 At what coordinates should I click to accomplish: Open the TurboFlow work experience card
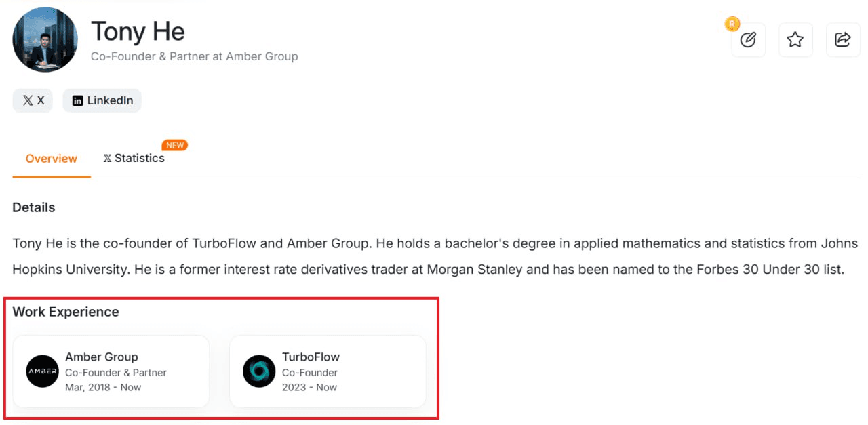coord(328,371)
